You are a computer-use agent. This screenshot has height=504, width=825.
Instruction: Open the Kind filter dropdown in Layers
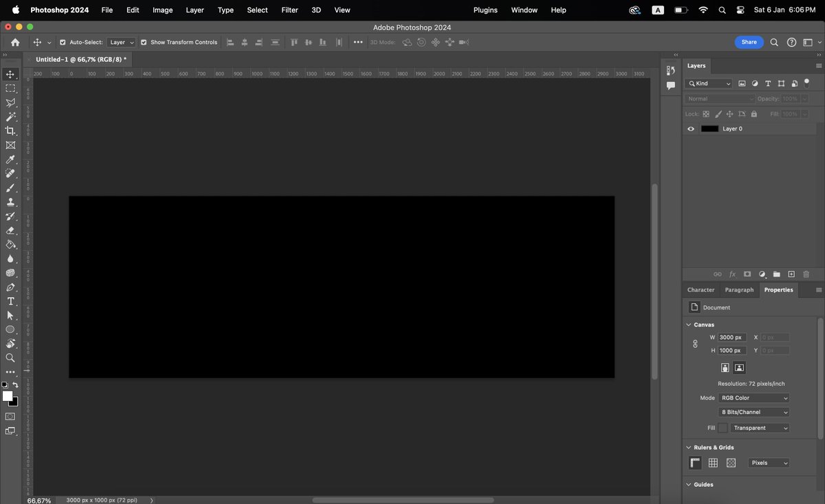708,83
